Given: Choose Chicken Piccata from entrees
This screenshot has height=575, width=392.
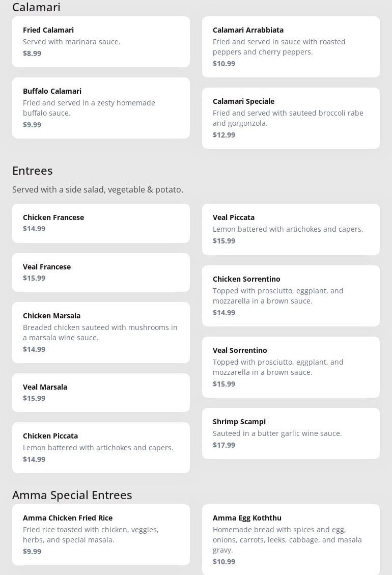Looking at the screenshot, I should (101, 447).
